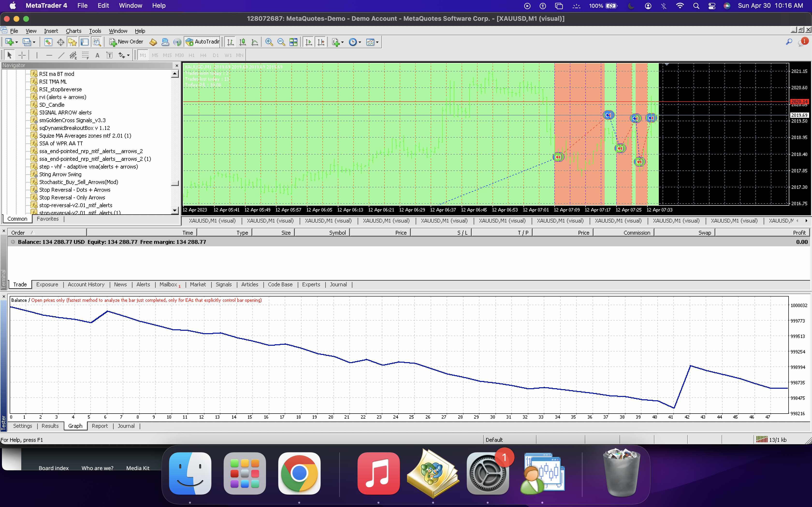The width and height of the screenshot is (812, 507).
Task: Expand the Templates dropdown arrow
Action: pos(377,42)
